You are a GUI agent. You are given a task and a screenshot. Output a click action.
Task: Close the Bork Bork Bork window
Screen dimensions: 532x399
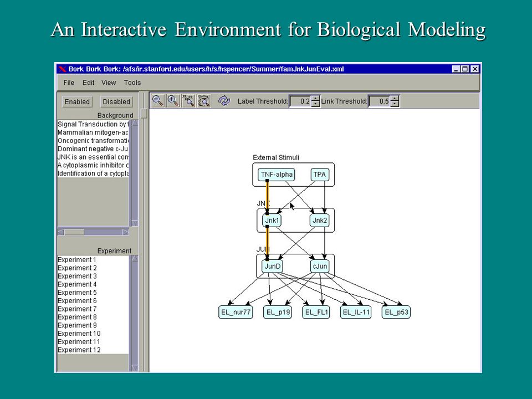point(475,69)
